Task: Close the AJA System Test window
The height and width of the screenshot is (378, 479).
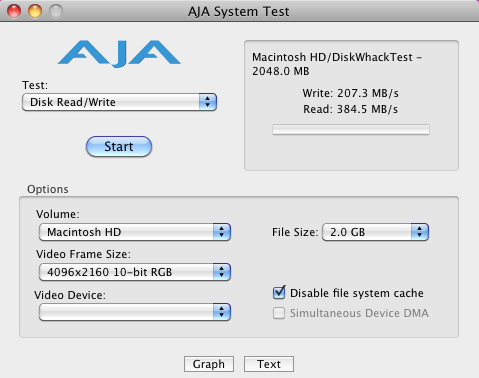Action: tap(14, 11)
